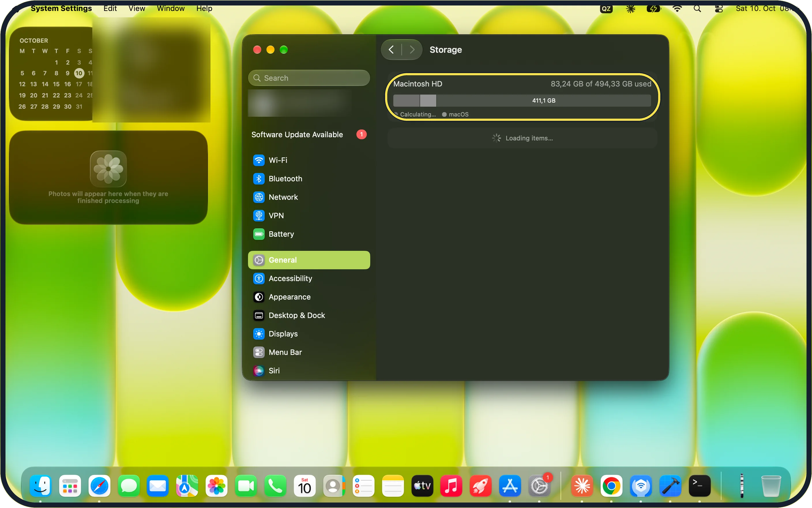Open VPN settings pane
This screenshot has height=508, width=812.
[309, 216]
